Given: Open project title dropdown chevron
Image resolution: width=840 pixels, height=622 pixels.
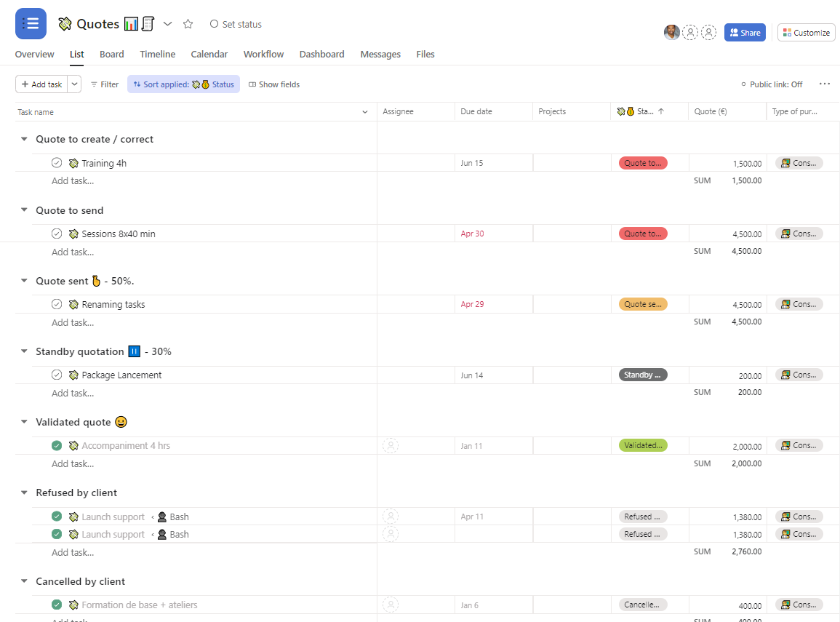Looking at the screenshot, I should click(167, 24).
